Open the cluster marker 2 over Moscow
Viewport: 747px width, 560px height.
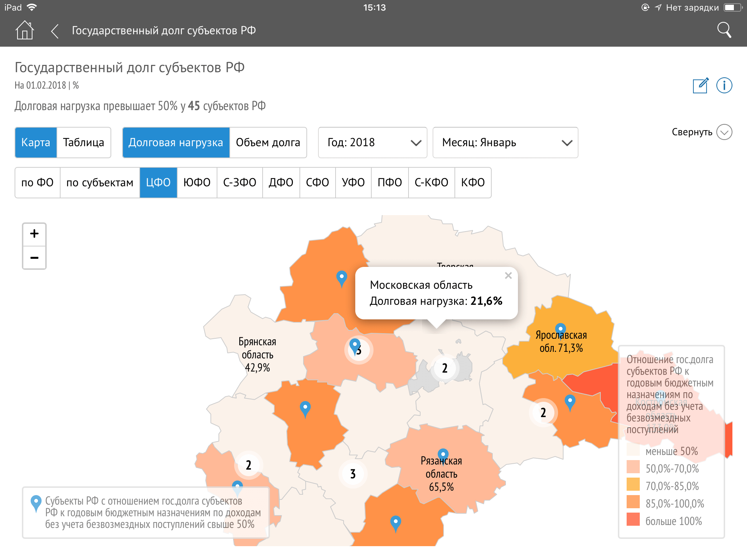tap(445, 368)
